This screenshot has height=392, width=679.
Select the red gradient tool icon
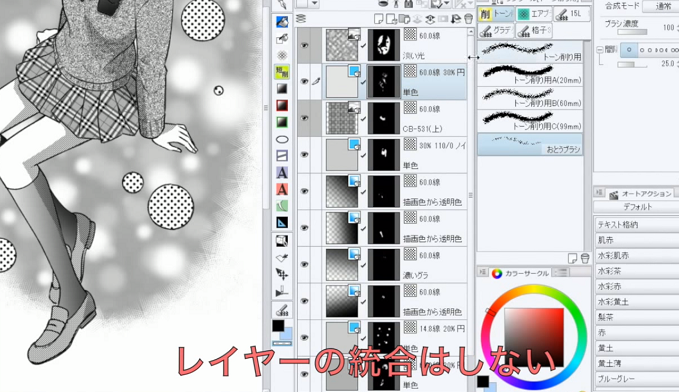[x=282, y=106]
